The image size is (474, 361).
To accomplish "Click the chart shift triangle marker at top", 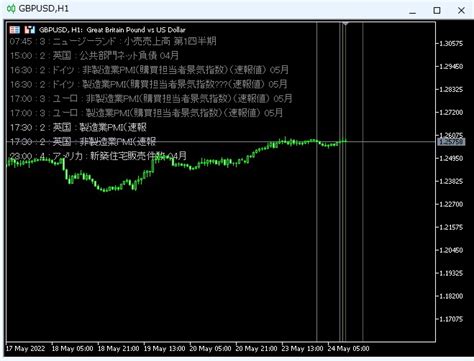I will (345, 24).
